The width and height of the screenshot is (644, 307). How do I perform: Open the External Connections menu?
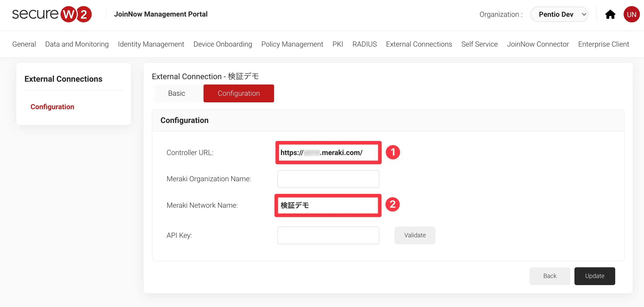pos(419,44)
